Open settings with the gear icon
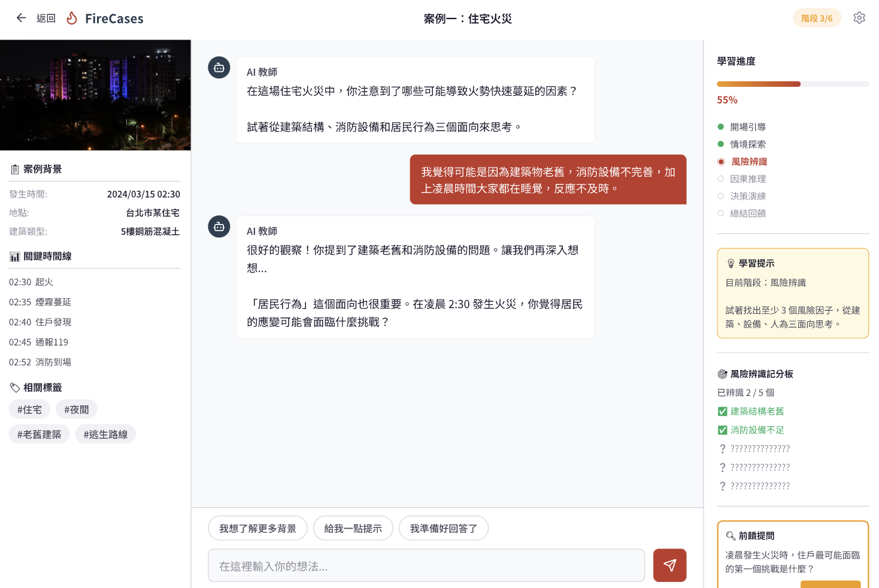The height and width of the screenshot is (588, 879). [x=859, y=18]
